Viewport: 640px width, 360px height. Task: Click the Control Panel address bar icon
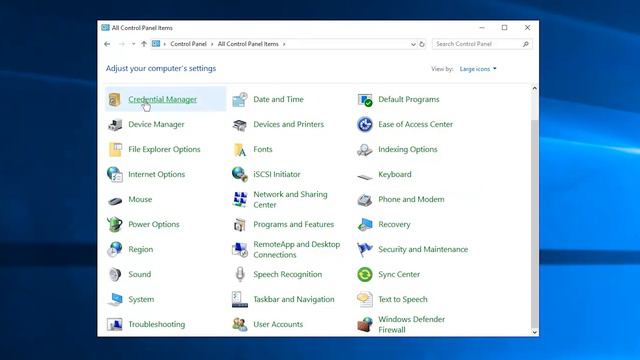pyautogui.click(x=156, y=44)
